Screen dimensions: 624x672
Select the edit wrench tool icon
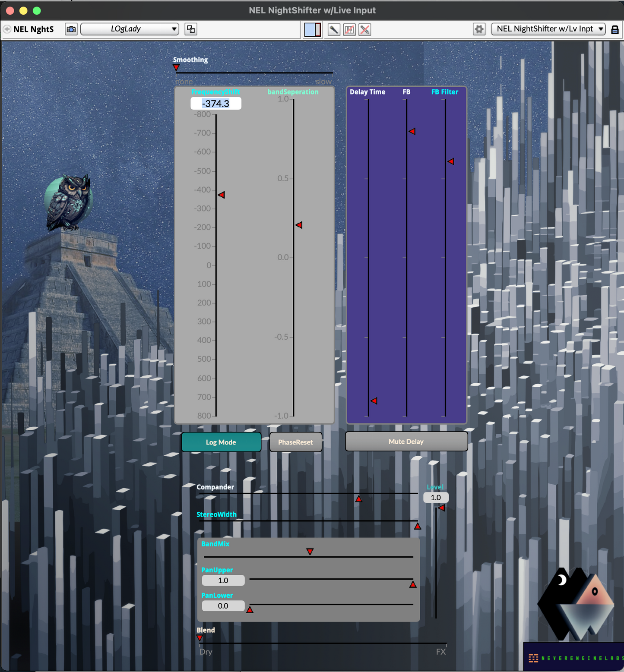click(334, 30)
